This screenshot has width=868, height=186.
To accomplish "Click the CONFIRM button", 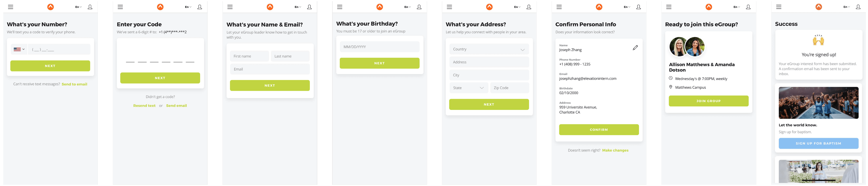I will pos(598,129).
